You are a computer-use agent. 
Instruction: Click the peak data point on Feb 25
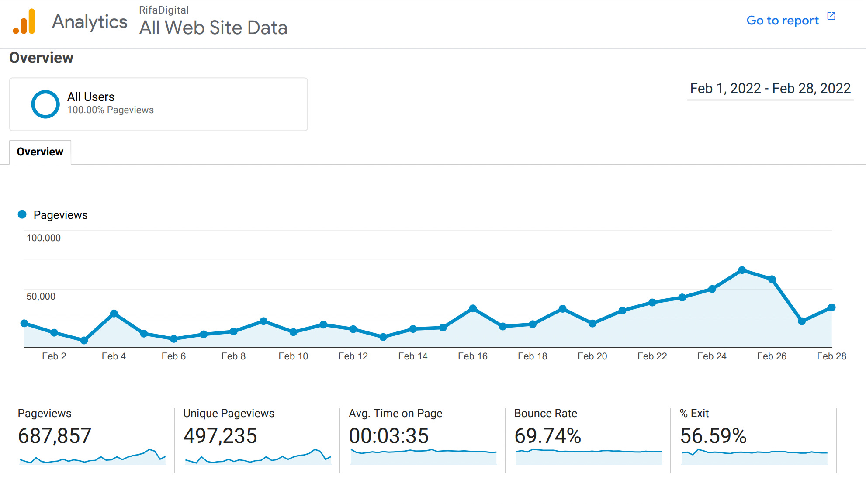pos(742,270)
